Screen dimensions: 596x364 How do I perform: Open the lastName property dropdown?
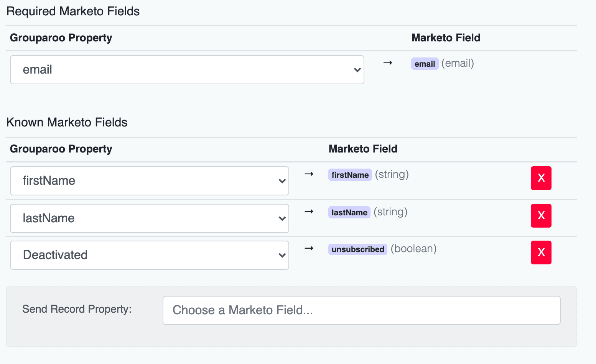(x=150, y=218)
